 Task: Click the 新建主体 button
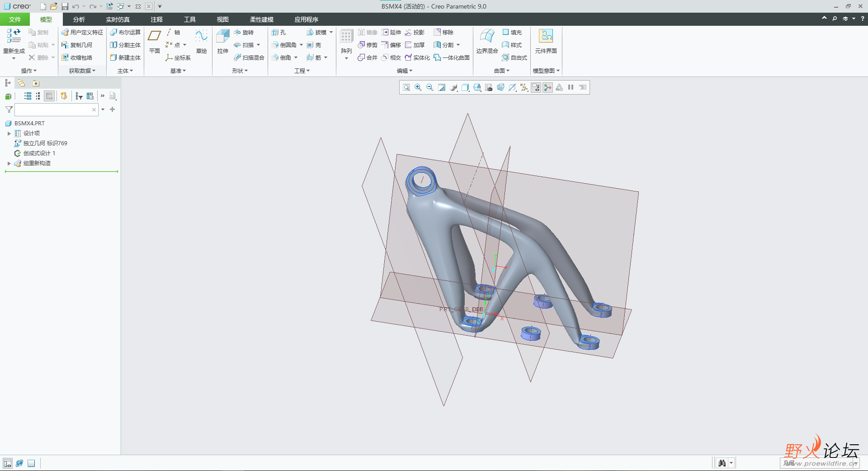pyautogui.click(x=125, y=57)
